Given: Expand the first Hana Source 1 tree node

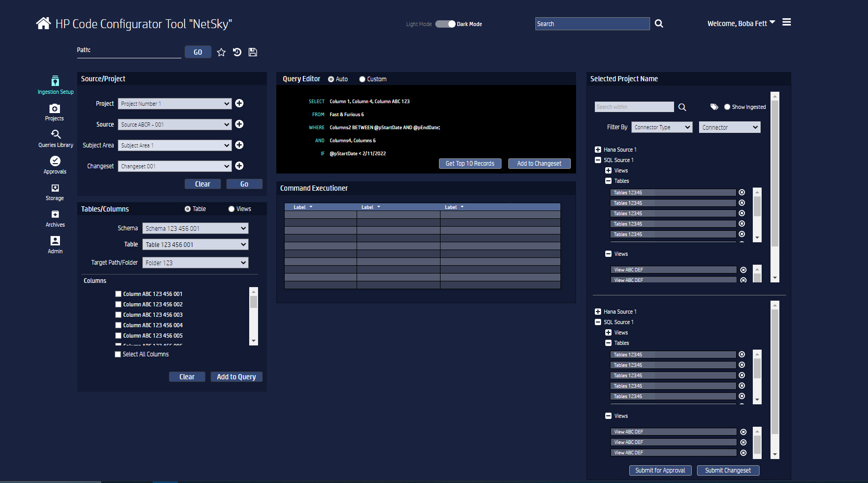Looking at the screenshot, I should tap(598, 150).
